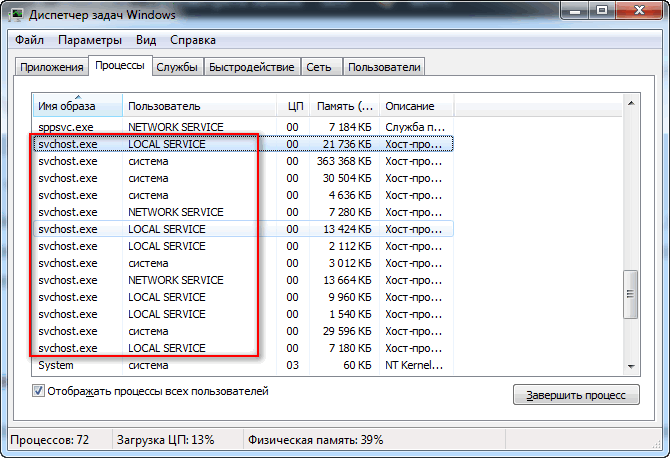The width and height of the screenshot is (670, 458).
Task: Select svchost.exe using 30 504 КБ
Action: (x=243, y=178)
